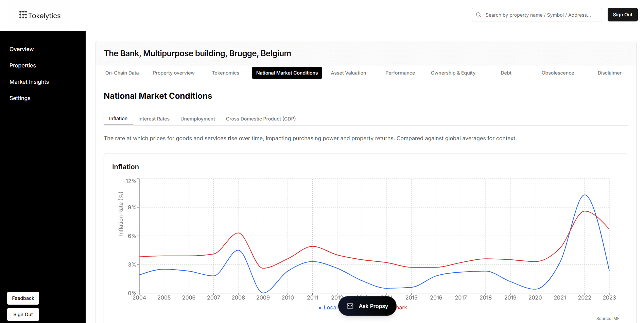
Task: Focus the property search input field
Action: point(540,15)
